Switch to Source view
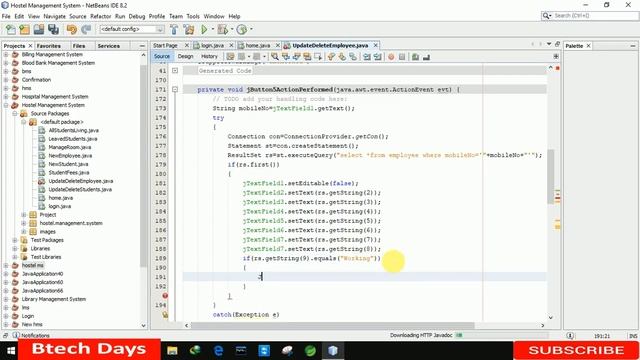 [162, 56]
